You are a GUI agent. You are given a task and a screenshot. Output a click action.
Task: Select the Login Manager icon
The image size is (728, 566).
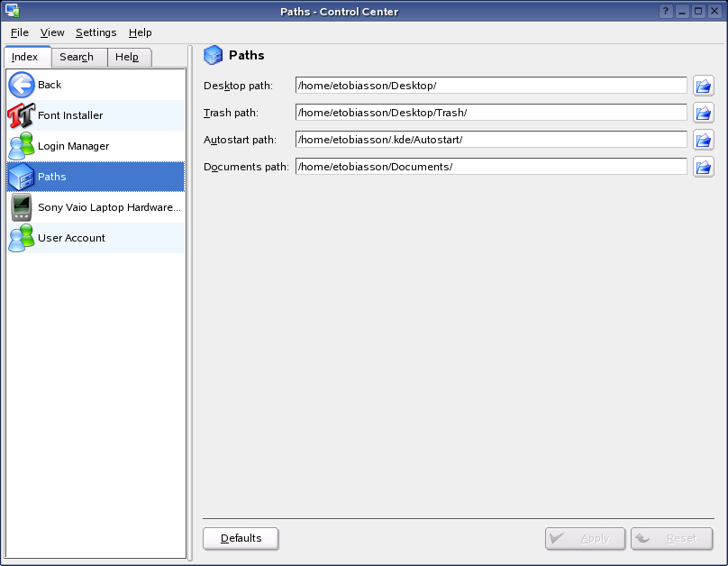[x=21, y=146]
